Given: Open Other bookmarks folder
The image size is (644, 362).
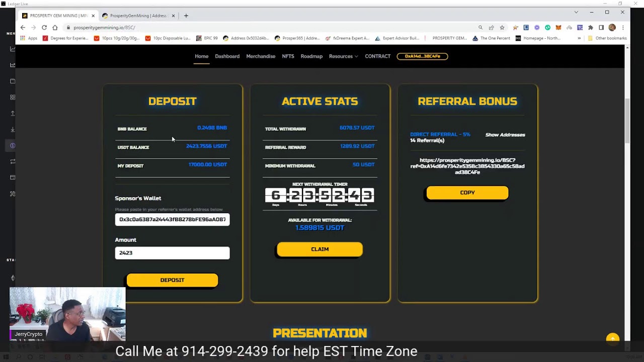Looking at the screenshot, I should pyautogui.click(x=607, y=38).
